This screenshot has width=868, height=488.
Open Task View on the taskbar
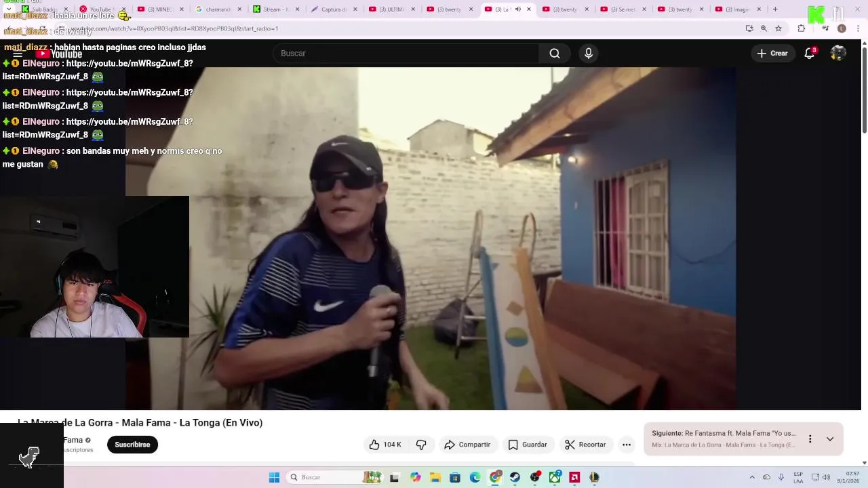395,477
